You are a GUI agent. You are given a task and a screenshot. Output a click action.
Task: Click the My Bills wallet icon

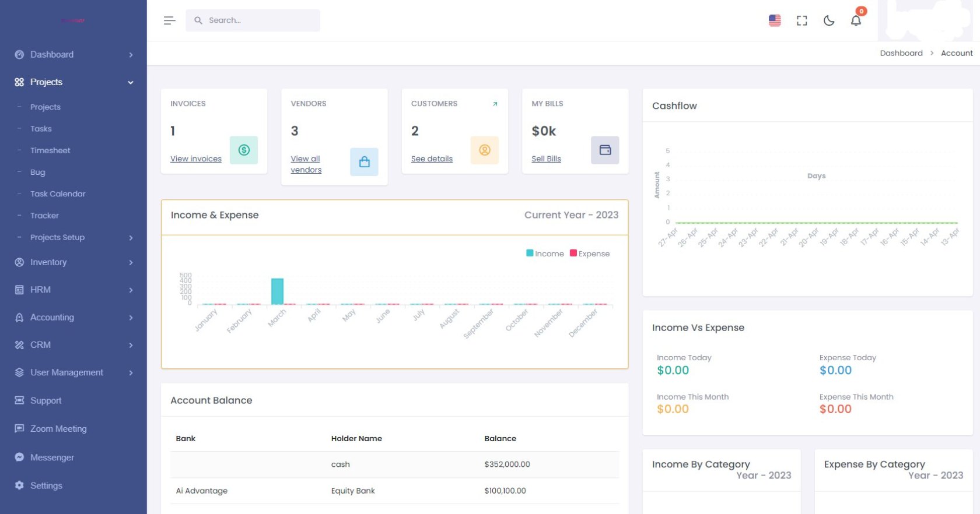click(x=605, y=150)
